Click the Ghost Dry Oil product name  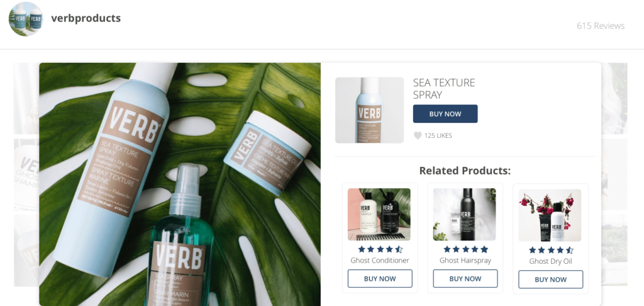point(551,261)
